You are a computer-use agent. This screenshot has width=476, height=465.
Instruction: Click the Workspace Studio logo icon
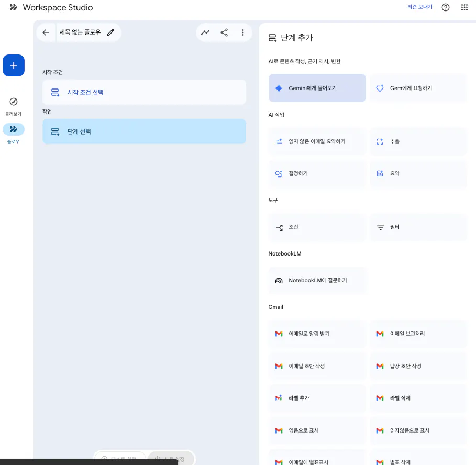pyautogui.click(x=14, y=7)
